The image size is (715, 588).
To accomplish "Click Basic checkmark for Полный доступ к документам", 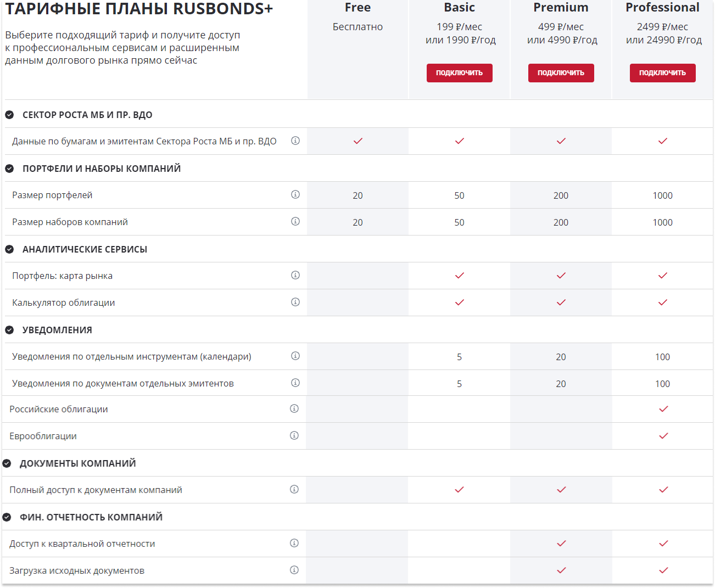I will [460, 490].
